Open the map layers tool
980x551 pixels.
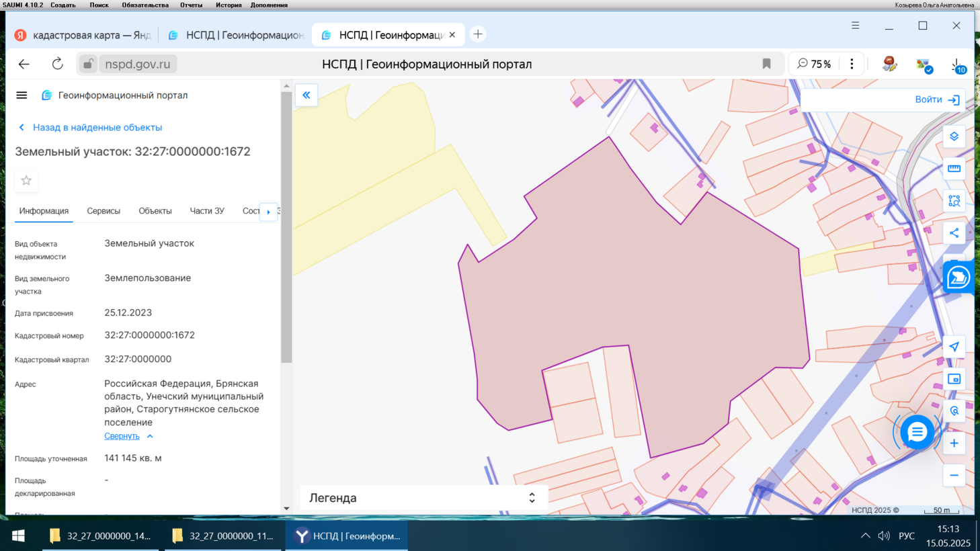(954, 136)
